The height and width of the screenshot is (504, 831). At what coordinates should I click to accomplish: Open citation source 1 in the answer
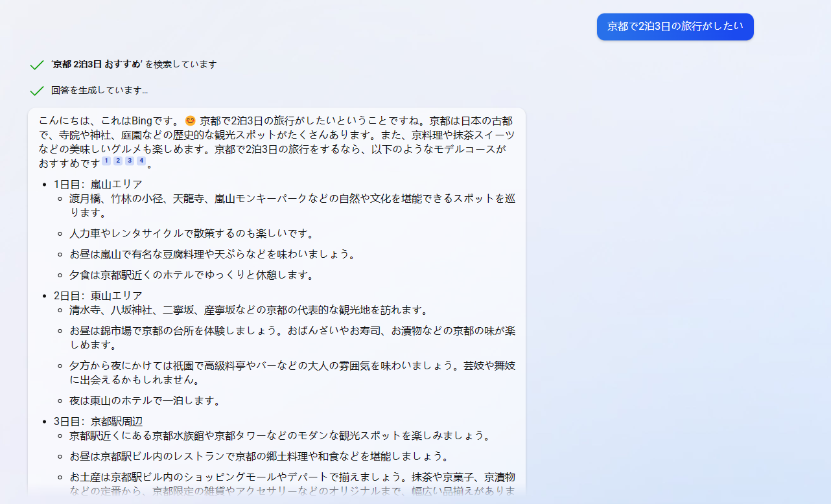[106, 161]
